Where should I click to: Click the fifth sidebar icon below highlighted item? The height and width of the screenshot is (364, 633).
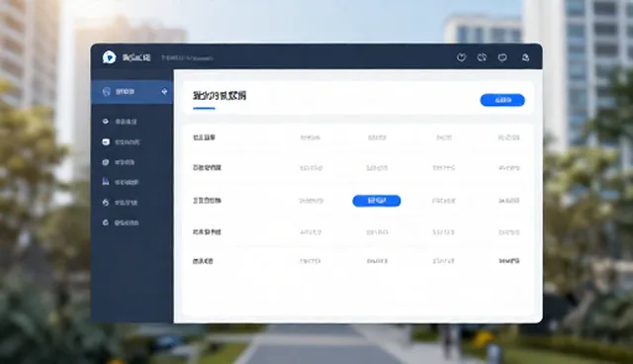pyautogui.click(x=106, y=202)
